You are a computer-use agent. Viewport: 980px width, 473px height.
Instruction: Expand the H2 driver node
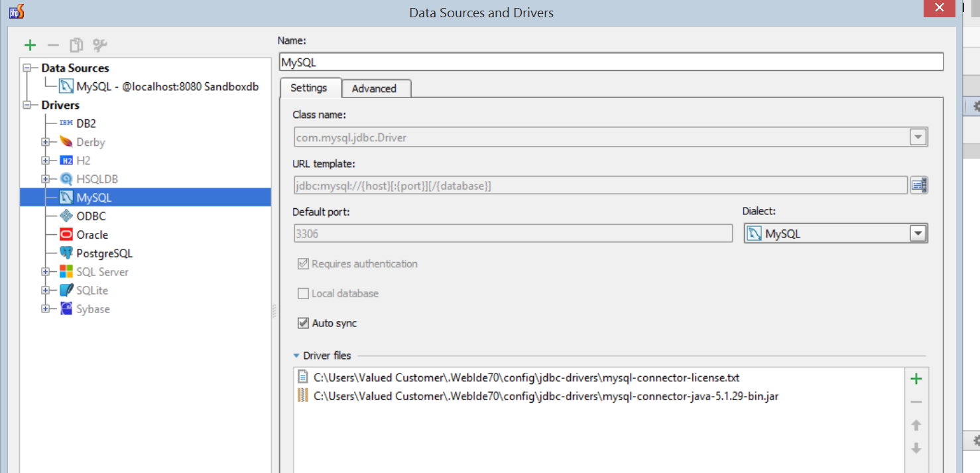click(x=46, y=161)
